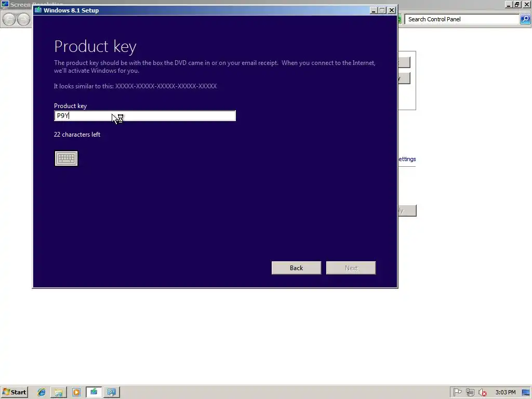Minimize the Windows 8.1 Setup window
Screen dimensions: 532x399
[x=373, y=10]
